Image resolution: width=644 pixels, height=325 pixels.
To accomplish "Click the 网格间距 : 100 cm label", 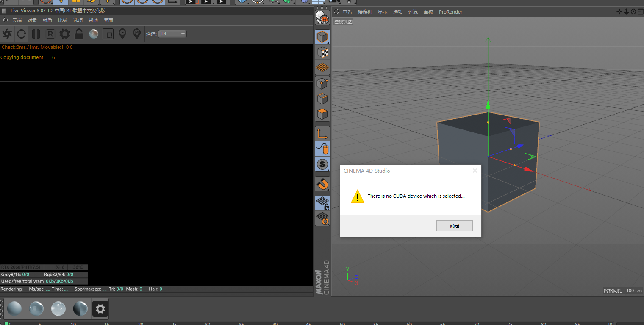I will 623,291.
